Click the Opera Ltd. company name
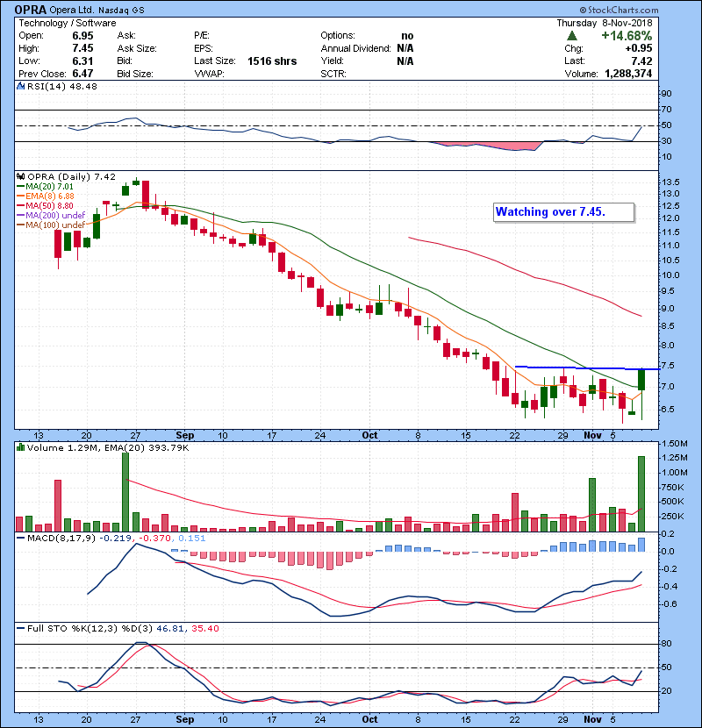Viewport: 702px width, 728px height. [x=70, y=10]
